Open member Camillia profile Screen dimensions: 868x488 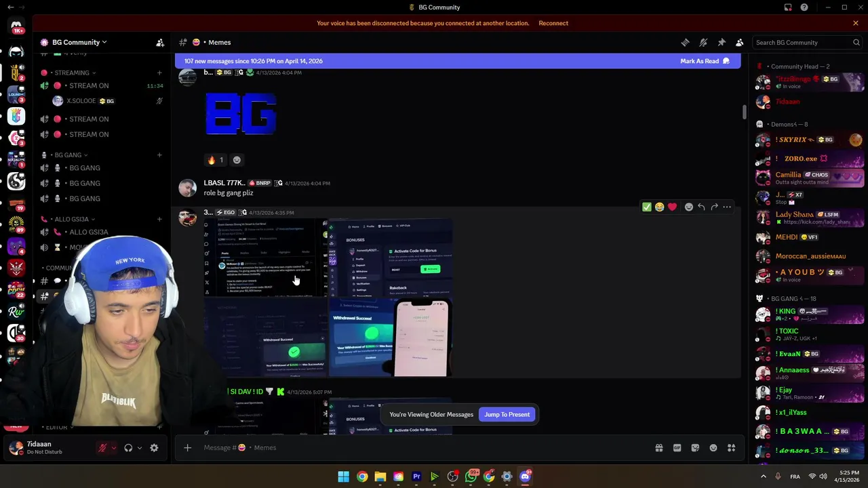[809, 178]
